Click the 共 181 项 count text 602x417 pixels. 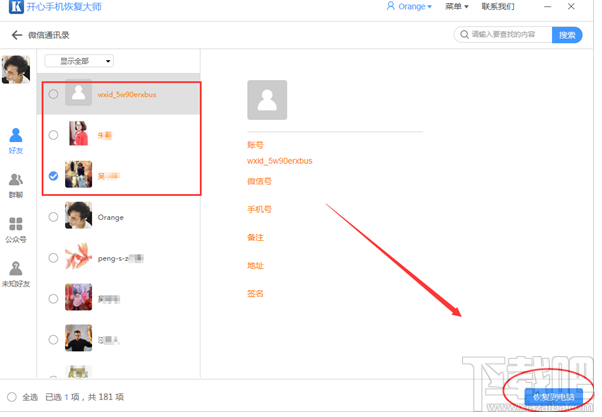(106, 397)
